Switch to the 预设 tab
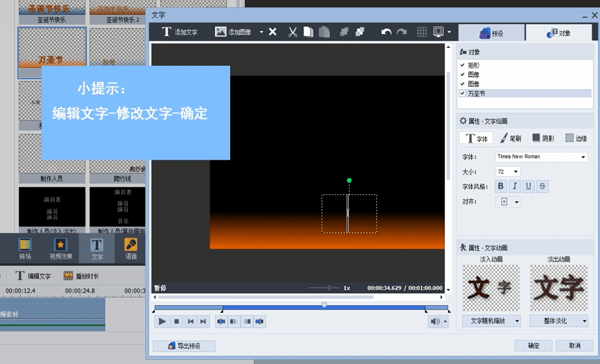The width and height of the screenshot is (600, 364). pyautogui.click(x=491, y=33)
